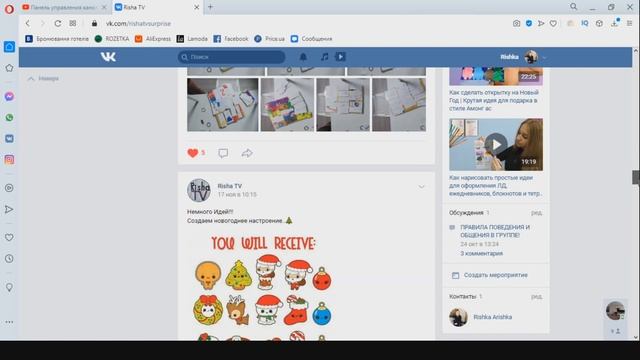Open the You Will Receive sticker image

(263, 286)
